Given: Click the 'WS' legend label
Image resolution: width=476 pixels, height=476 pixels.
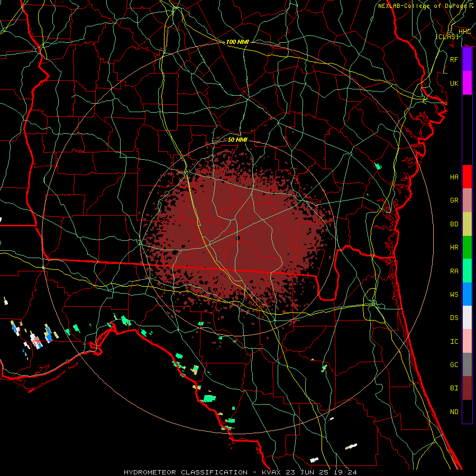Looking at the screenshot, I should [454, 295].
